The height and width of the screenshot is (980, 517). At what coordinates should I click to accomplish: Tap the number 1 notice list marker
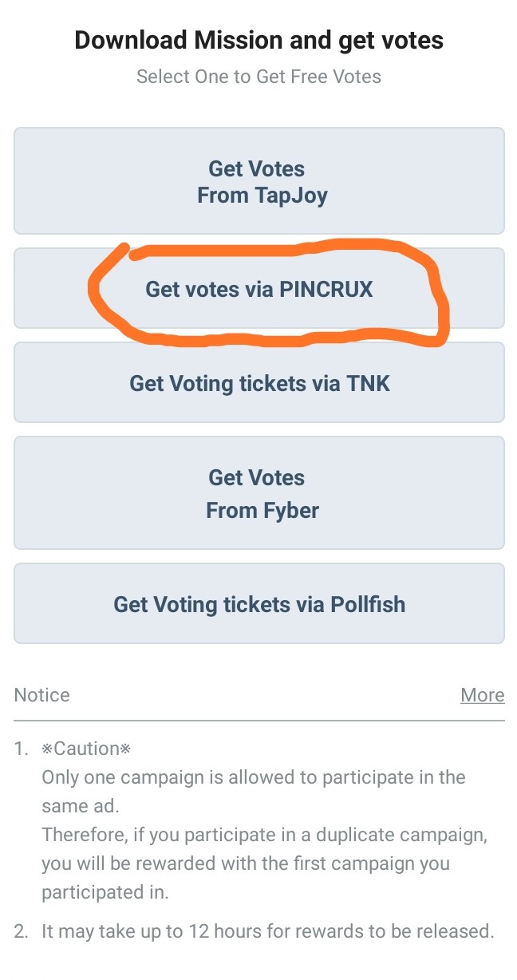[x=22, y=749]
